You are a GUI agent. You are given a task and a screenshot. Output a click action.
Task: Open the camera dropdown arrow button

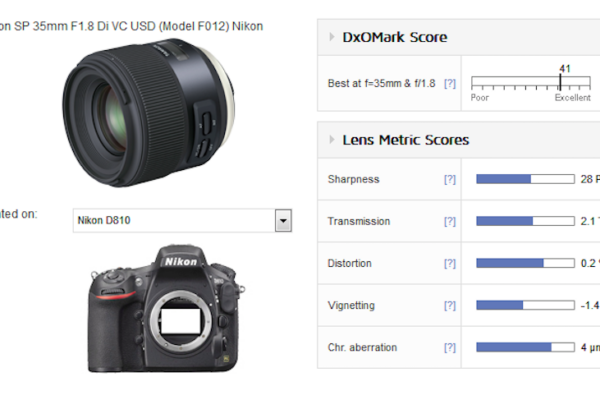(283, 220)
